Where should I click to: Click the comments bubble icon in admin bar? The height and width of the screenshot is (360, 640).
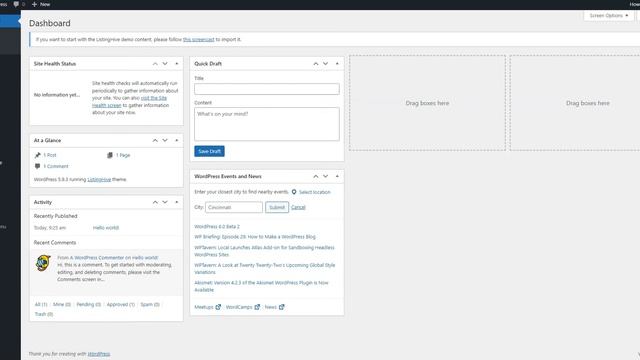(x=16, y=4)
